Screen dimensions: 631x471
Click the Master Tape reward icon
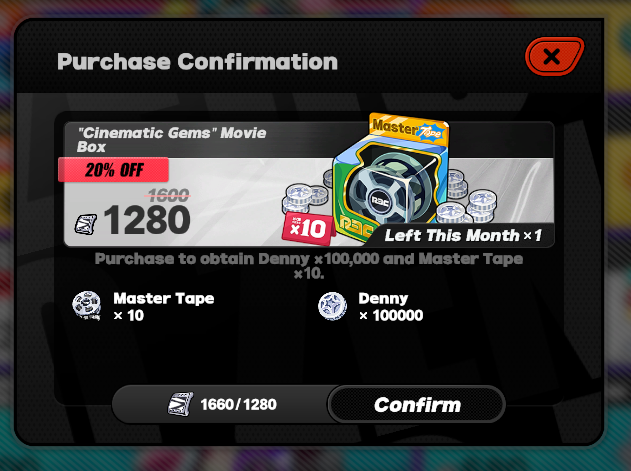pyautogui.click(x=87, y=306)
